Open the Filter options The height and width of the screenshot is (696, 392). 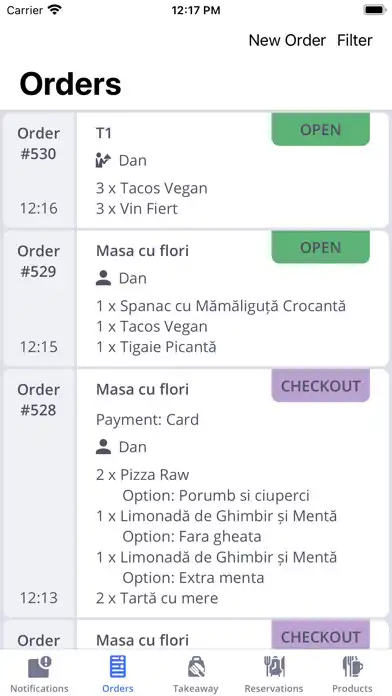[354, 40]
